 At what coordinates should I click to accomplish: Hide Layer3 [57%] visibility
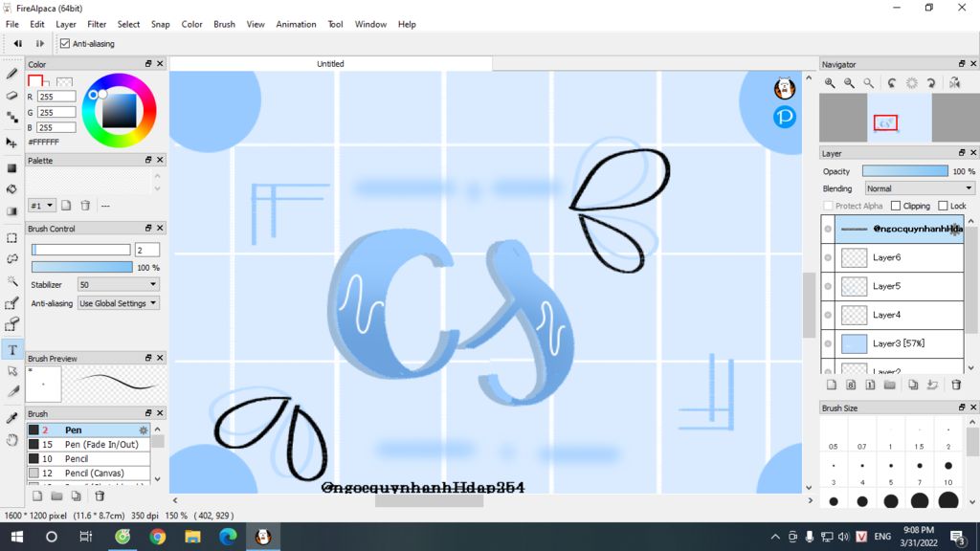point(828,343)
